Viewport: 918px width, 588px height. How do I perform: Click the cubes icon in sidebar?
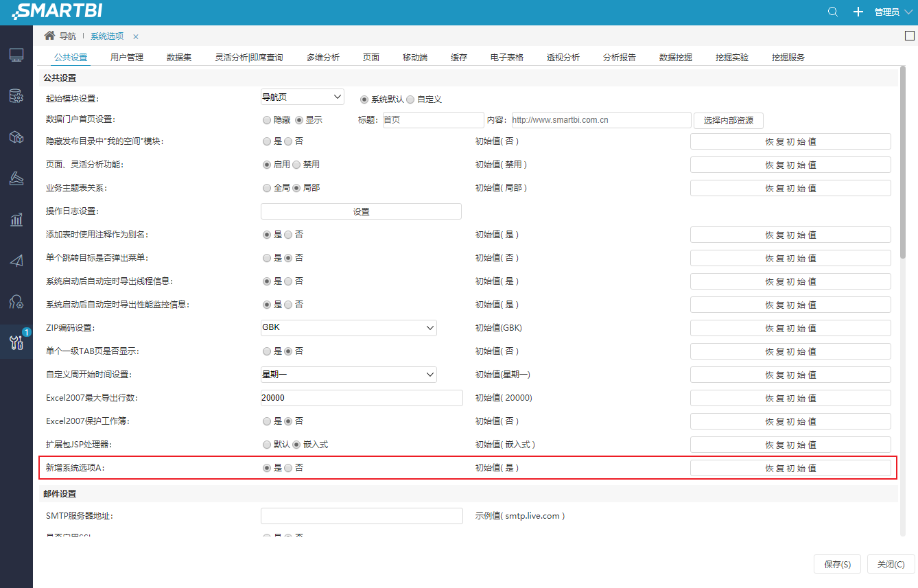[x=16, y=137]
